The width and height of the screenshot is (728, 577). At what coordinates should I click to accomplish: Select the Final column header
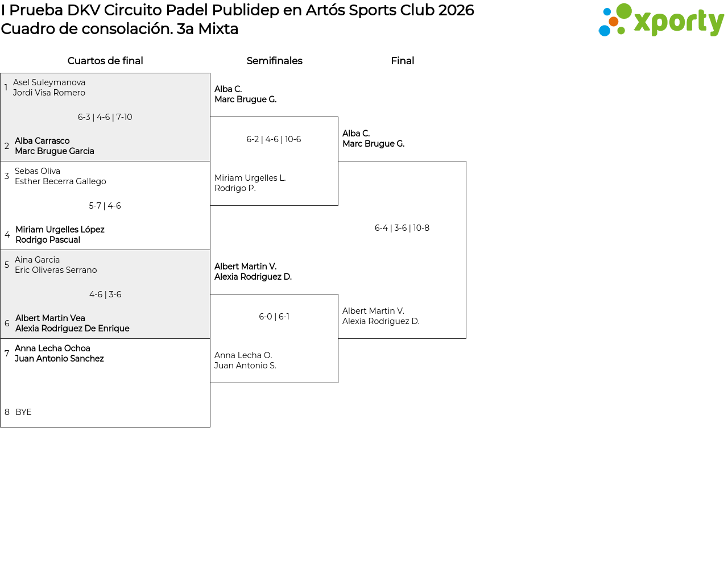point(402,61)
